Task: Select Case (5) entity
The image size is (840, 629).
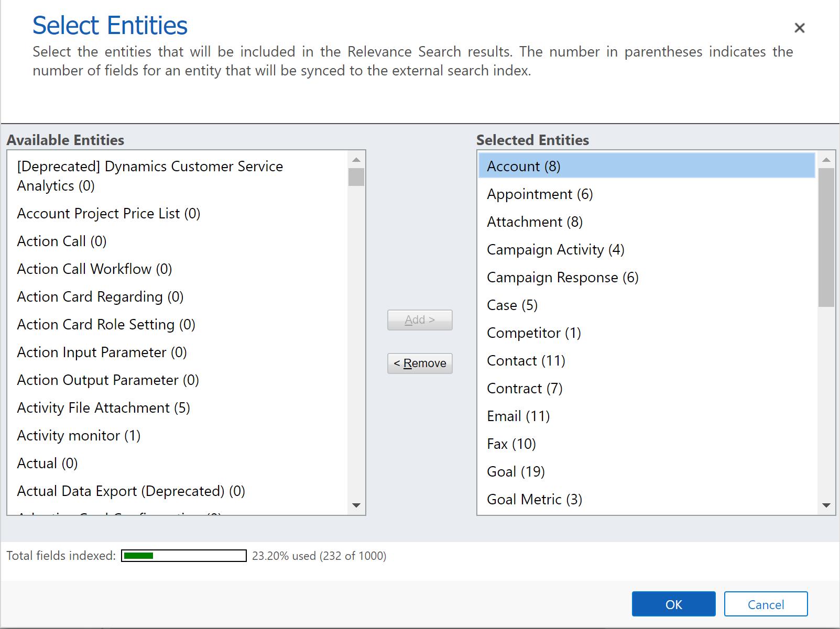Action: (x=647, y=305)
